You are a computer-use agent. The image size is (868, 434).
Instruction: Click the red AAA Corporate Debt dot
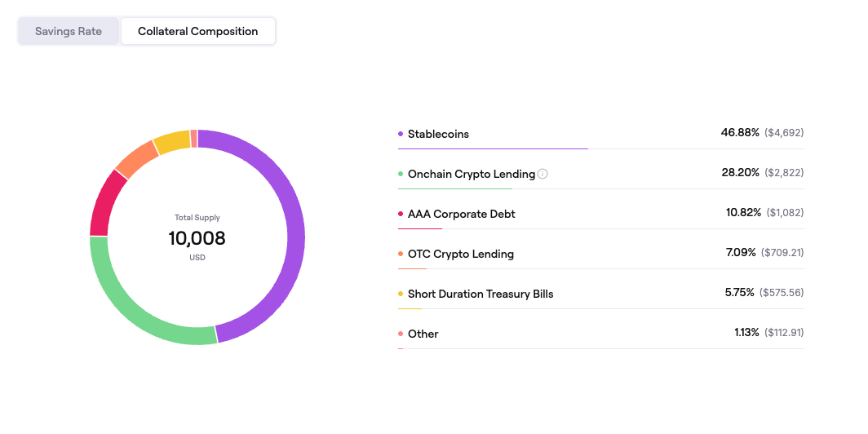coord(401,214)
